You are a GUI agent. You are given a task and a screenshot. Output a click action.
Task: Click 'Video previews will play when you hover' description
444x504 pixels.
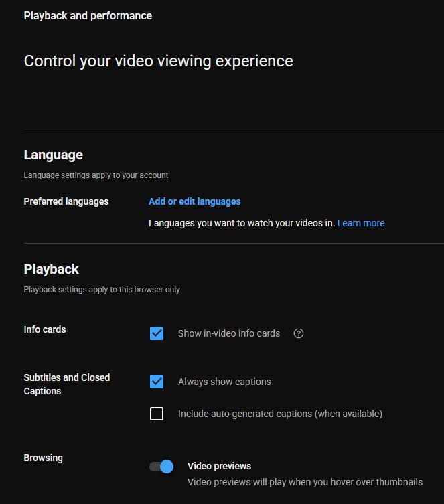pos(305,482)
